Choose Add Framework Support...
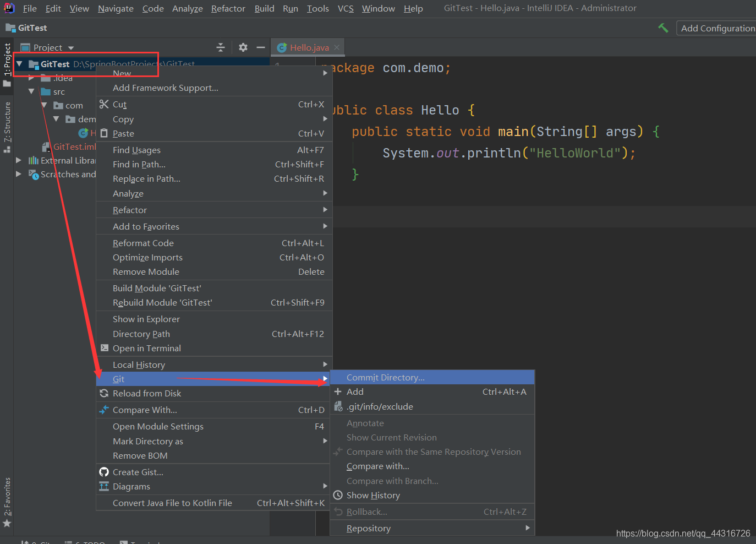Image resolution: width=756 pixels, height=544 pixels. 214,88
